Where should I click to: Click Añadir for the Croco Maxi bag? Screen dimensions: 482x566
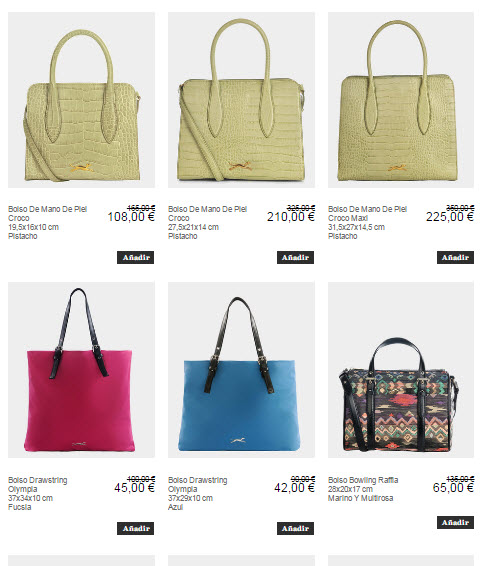(x=455, y=257)
